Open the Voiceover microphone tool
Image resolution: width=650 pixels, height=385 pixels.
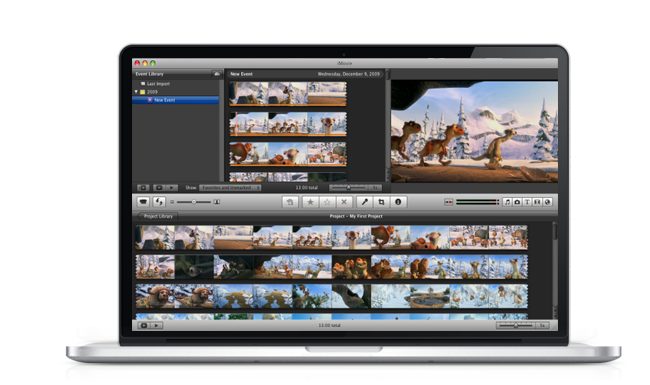pyautogui.click(x=365, y=202)
